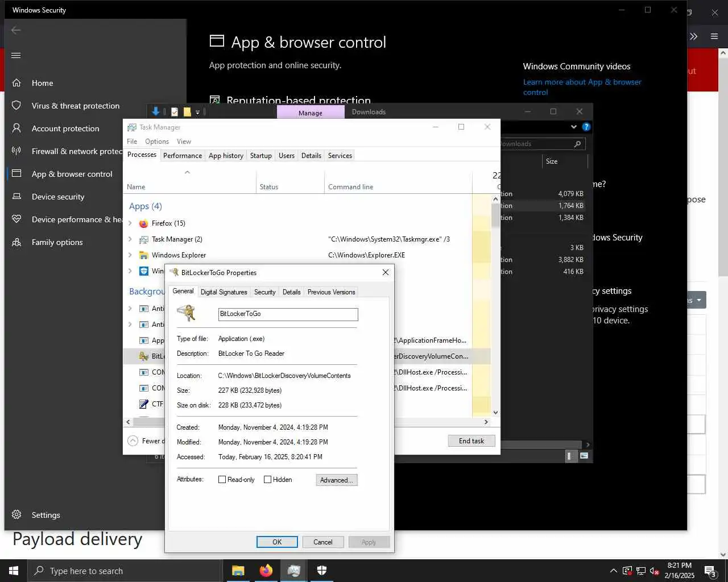
Task: Click search magnifier in Downloads search box
Action: [x=577, y=144]
